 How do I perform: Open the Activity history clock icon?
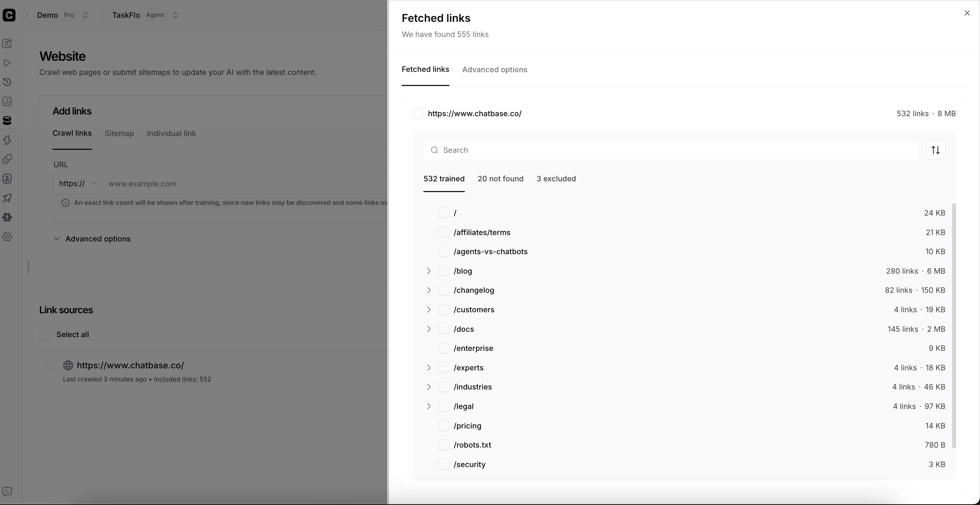click(7, 82)
